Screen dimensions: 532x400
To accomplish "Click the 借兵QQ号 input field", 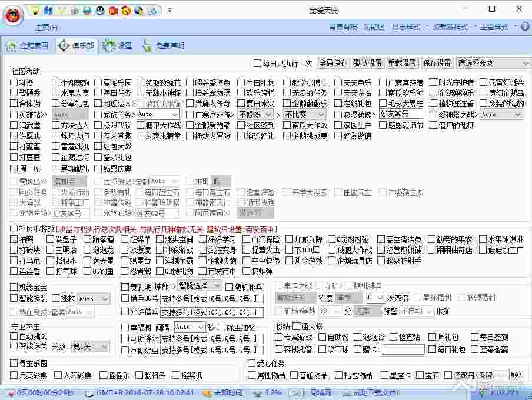I will [x=212, y=299].
